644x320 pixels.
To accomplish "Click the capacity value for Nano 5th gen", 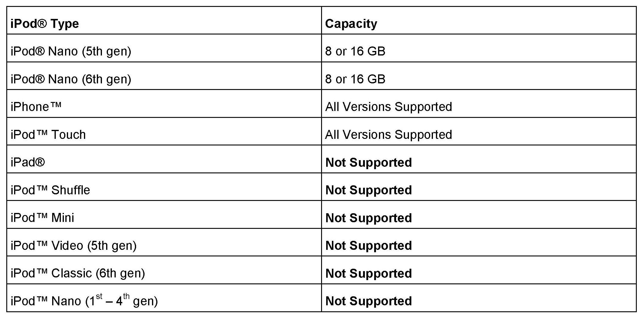I will [x=355, y=51].
